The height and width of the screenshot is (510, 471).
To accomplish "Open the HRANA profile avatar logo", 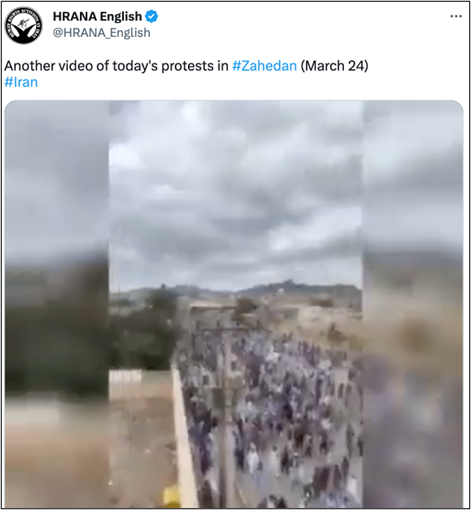I will pos(24,26).
